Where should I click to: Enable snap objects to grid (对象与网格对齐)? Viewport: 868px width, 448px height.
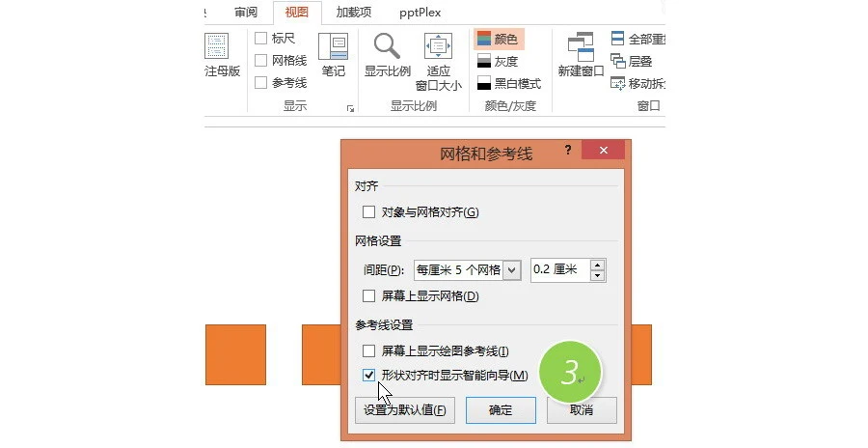tap(368, 212)
